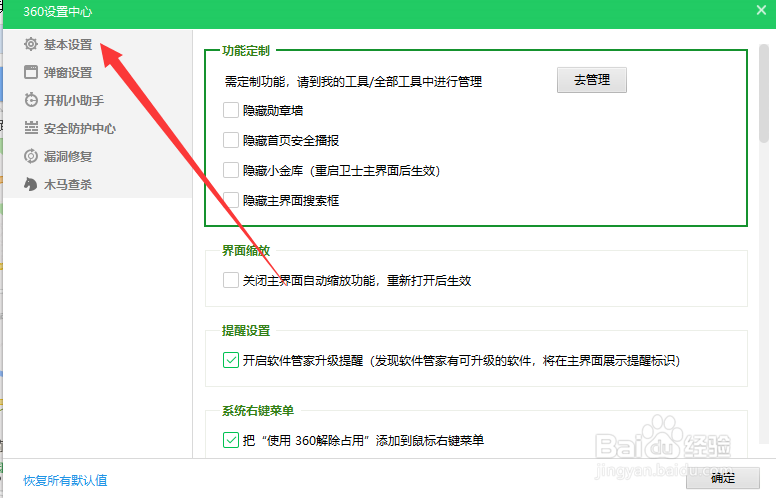This screenshot has width=776, height=498.
Task: Click the 提醒设置 group heading
Action: tap(246, 331)
